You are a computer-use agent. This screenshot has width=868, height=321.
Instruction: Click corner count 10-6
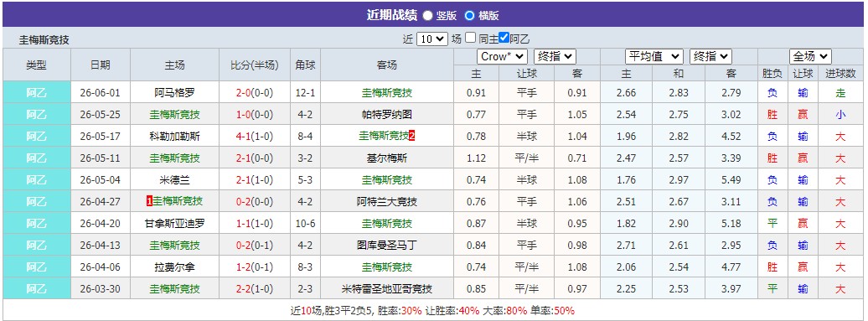305,224
